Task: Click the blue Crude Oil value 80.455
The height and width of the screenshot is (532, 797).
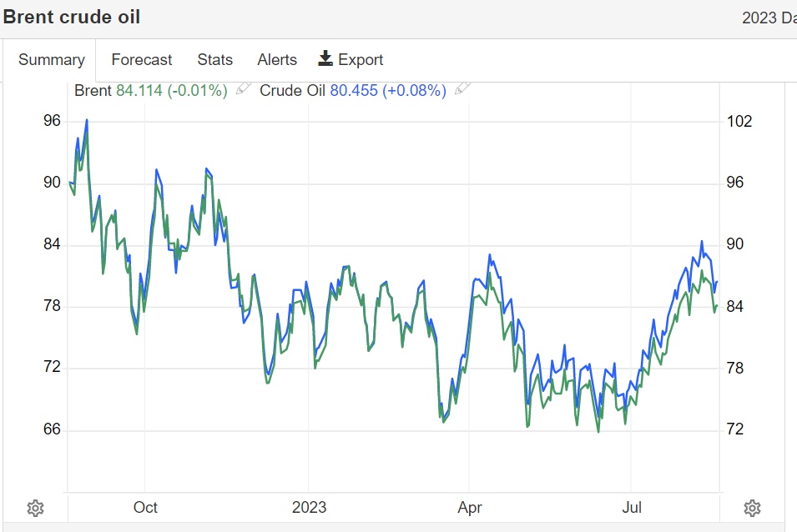Action: (x=354, y=90)
